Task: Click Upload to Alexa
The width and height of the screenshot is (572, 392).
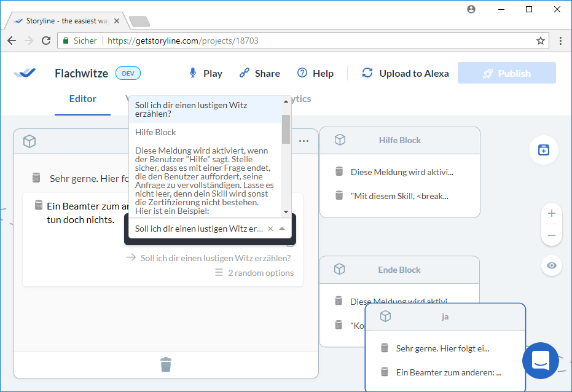Action: click(405, 73)
